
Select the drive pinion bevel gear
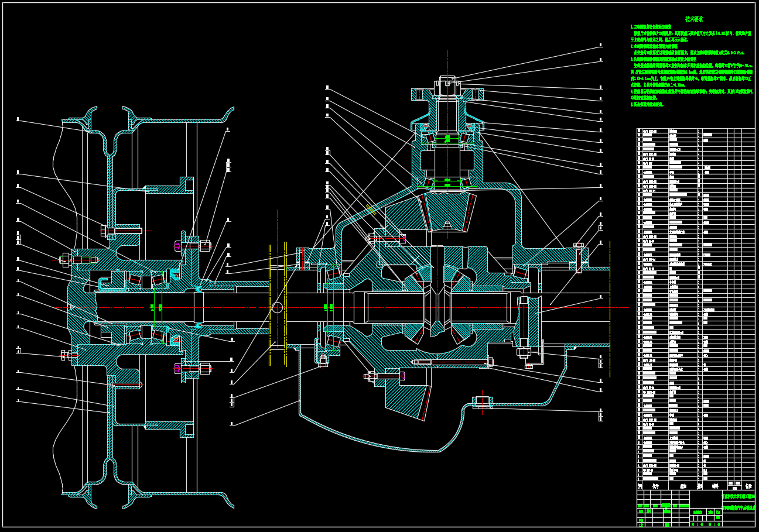[448, 210]
